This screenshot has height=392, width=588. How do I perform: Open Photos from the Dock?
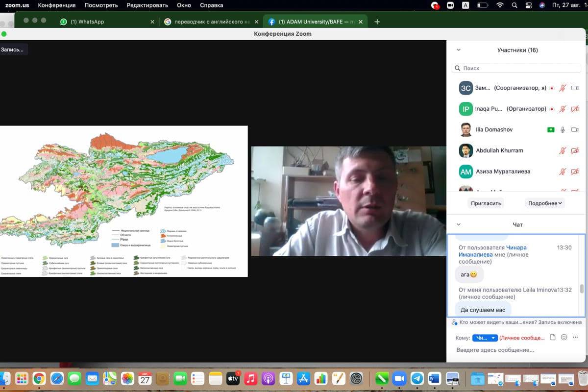[127, 378]
